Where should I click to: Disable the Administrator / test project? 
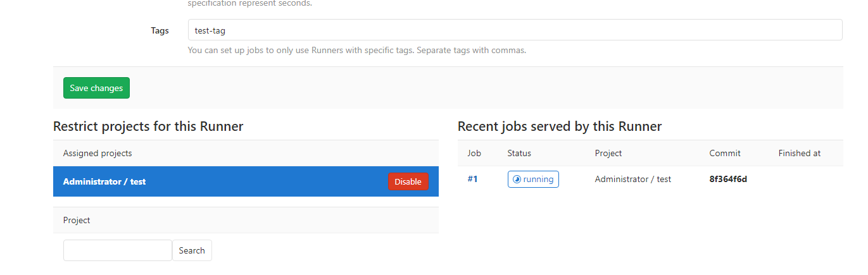pyautogui.click(x=408, y=181)
